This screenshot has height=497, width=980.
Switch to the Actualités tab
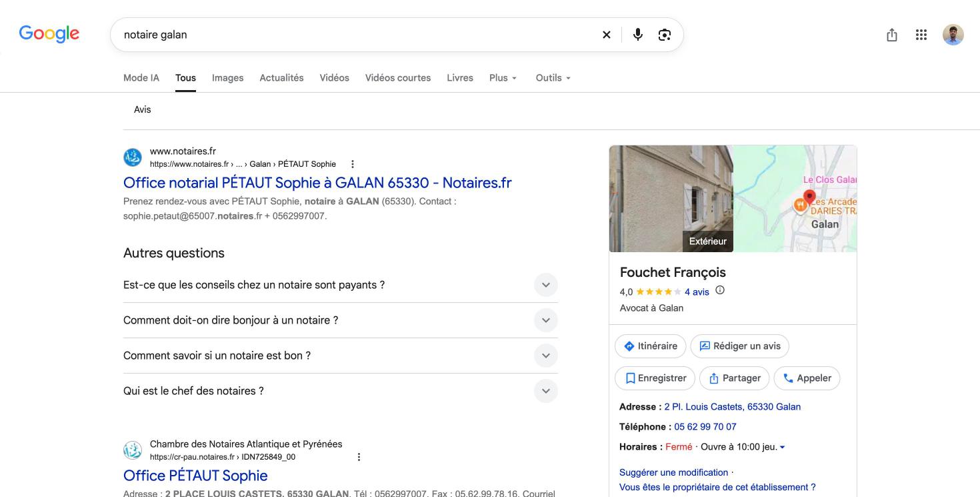[x=281, y=78]
